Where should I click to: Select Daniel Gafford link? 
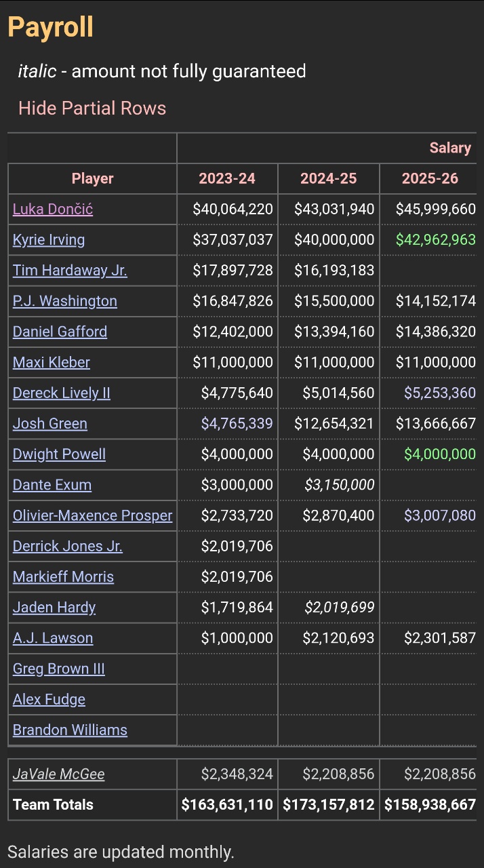[60, 332]
